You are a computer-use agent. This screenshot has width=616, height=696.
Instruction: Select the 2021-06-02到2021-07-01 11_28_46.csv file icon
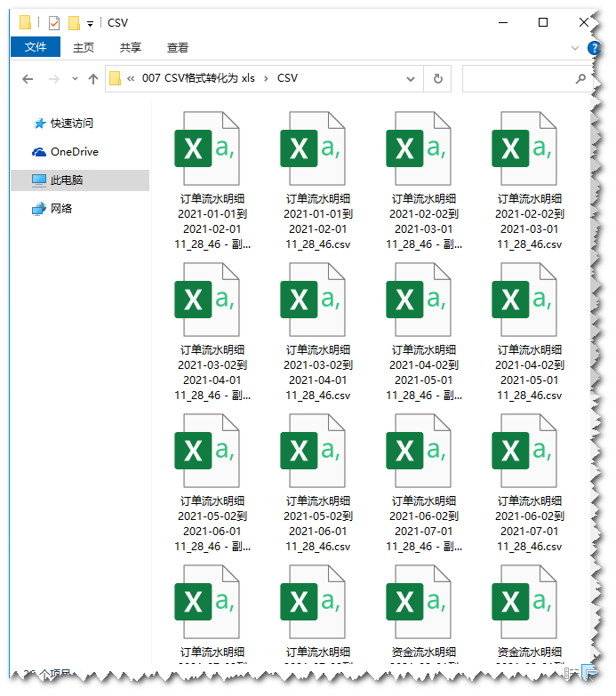(x=524, y=451)
